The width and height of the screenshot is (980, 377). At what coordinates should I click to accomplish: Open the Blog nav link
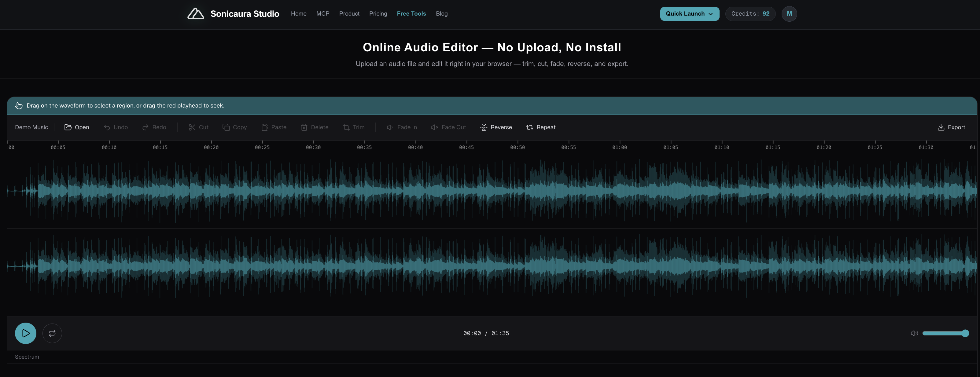pyautogui.click(x=442, y=14)
